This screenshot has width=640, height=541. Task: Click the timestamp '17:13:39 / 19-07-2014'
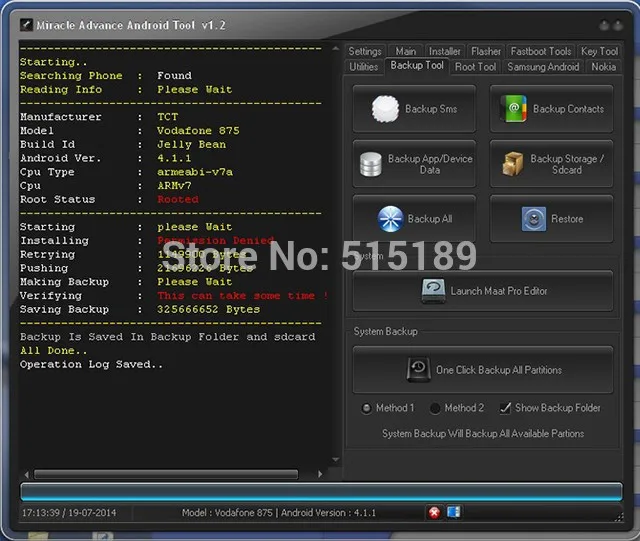click(69, 513)
